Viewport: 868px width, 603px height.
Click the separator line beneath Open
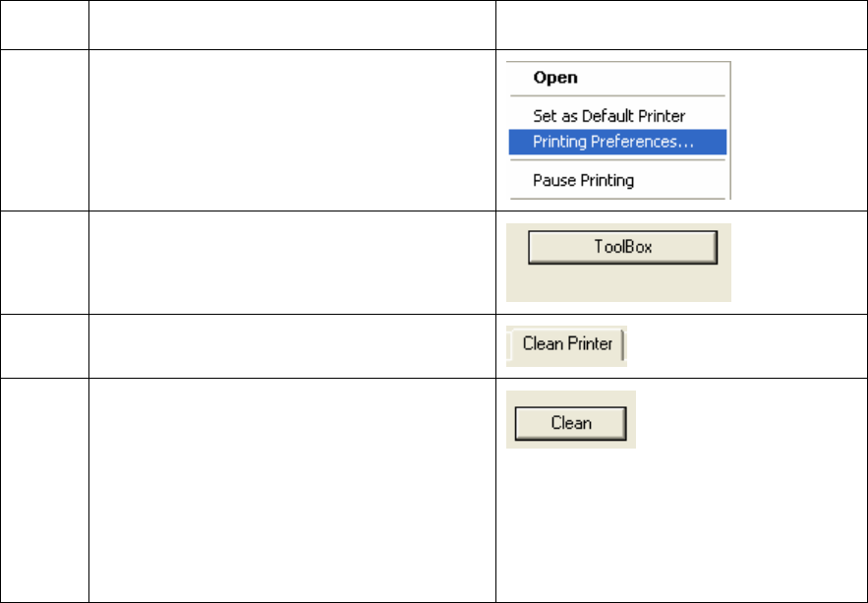617,95
